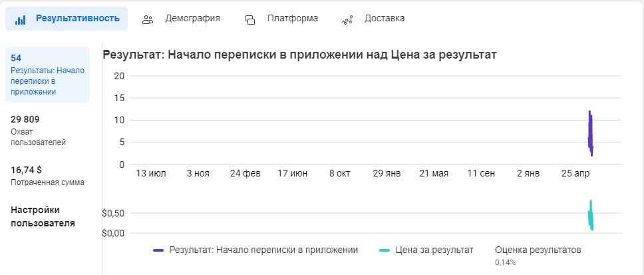The image size is (644, 275).
Task: Open the Результативность tab
Action: click(67, 19)
